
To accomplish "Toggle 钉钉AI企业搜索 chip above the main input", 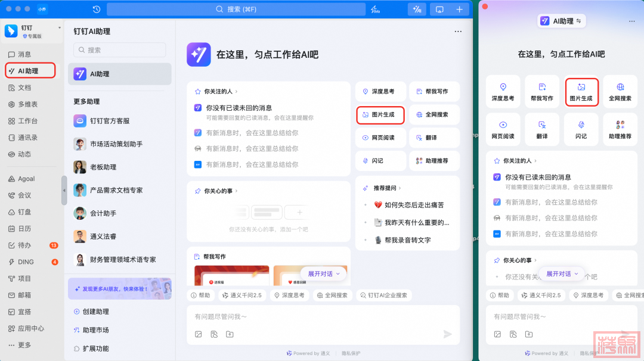I will click(x=384, y=295).
